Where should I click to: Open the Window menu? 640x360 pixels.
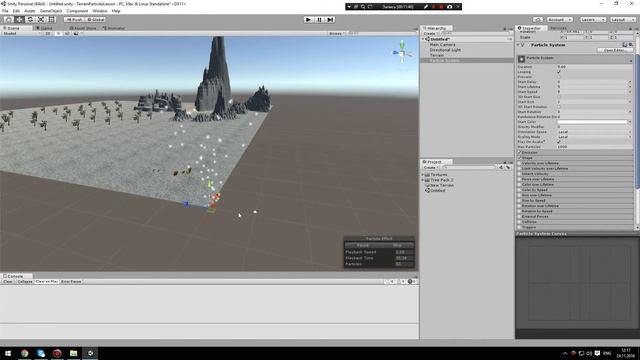pyautogui.click(x=100, y=11)
